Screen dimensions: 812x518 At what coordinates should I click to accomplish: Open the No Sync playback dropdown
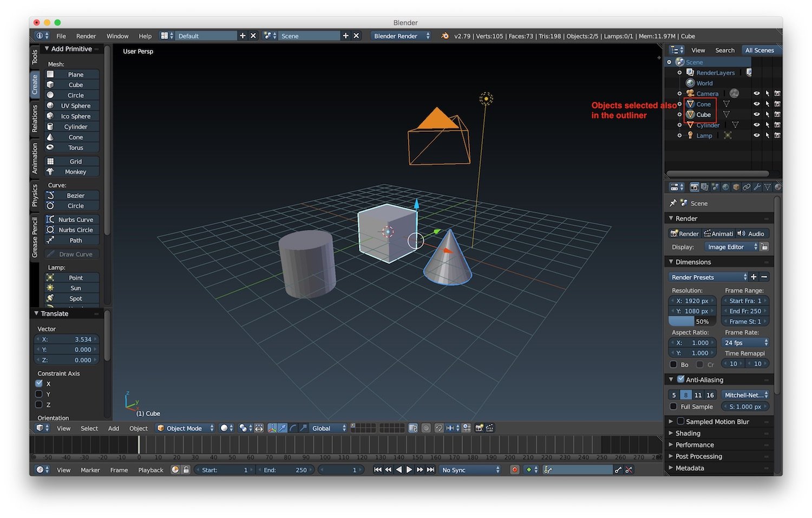[470, 470]
